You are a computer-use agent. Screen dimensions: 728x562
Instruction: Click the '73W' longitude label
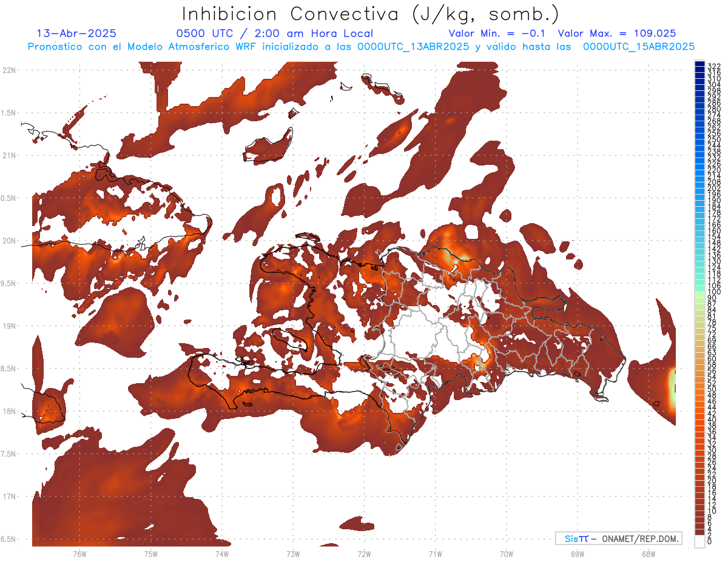click(x=293, y=554)
